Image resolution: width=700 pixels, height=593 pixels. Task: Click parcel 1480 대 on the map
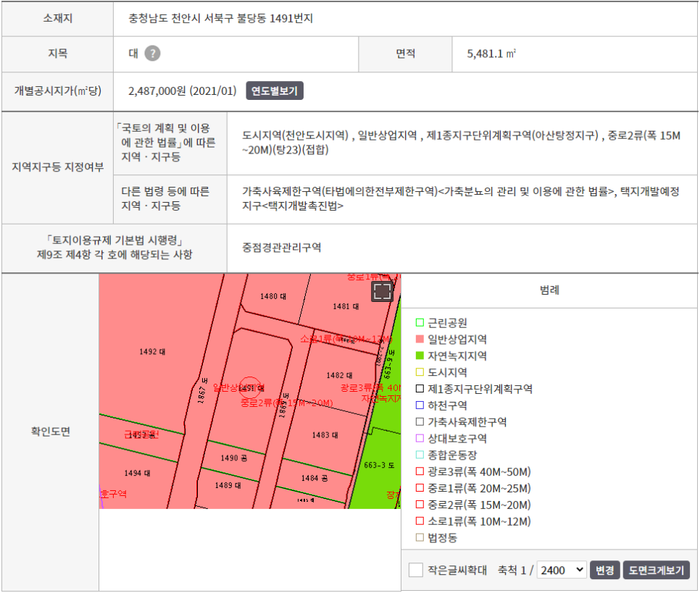click(x=273, y=296)
